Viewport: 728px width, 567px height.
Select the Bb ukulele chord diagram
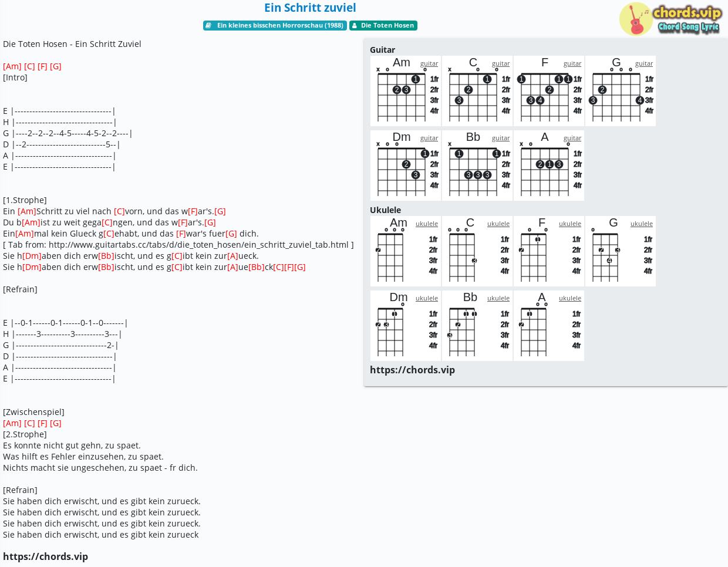(x=477, y=326)
